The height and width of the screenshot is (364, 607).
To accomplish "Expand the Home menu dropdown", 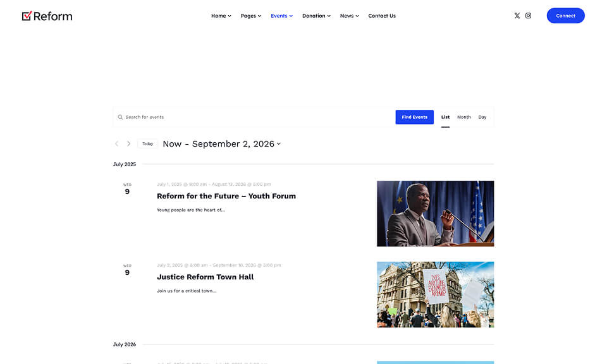I will (x=221, y=16).
